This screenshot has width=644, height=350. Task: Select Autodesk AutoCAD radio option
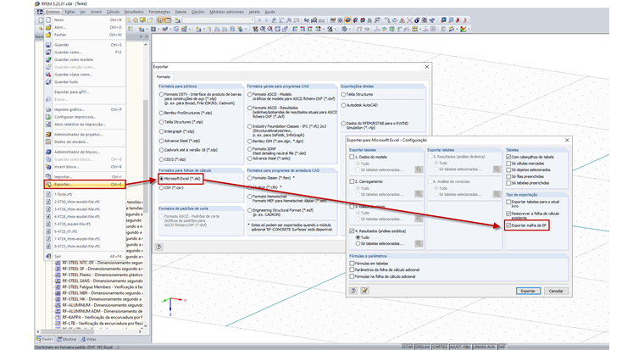coord(343,105)
